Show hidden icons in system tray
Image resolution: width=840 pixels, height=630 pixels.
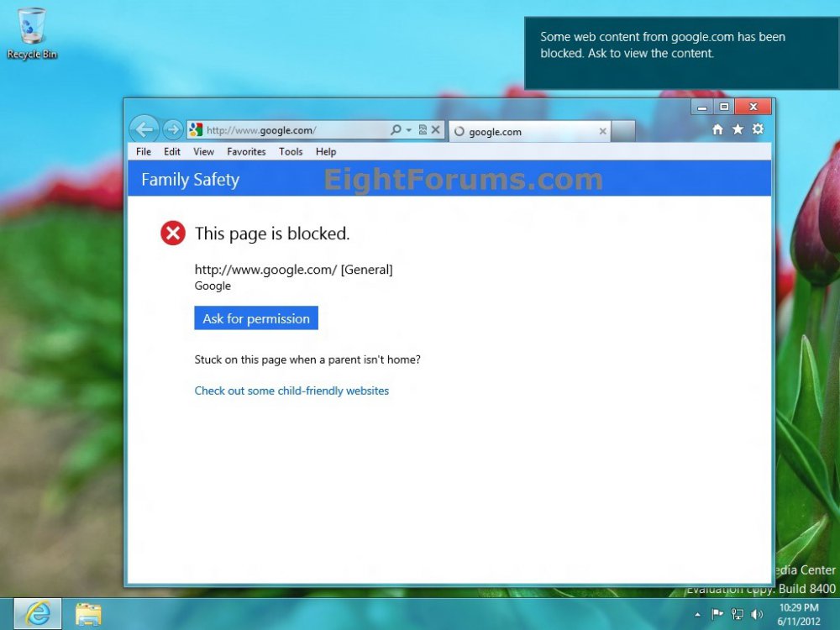click(x=696, y=615)
